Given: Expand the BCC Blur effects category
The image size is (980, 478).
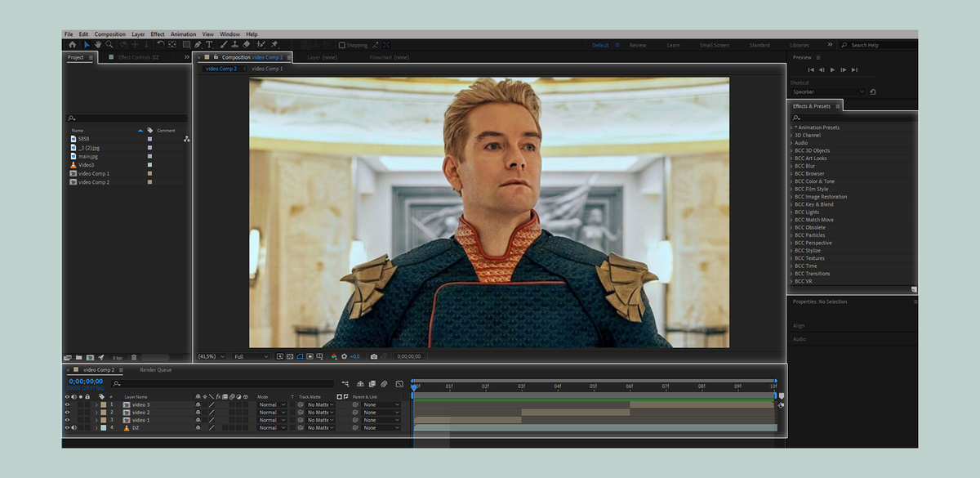Looking at the screenshot, I should tap(791, 166).
